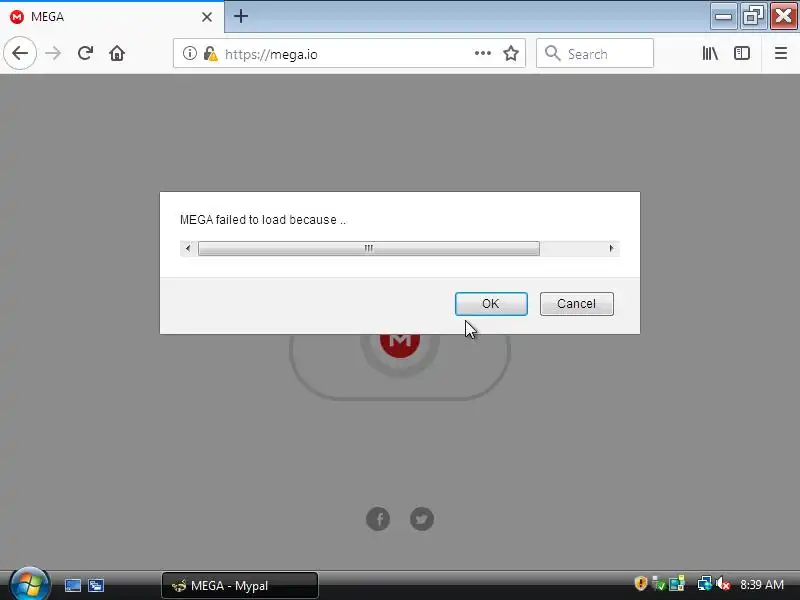Click the dialog's left scroll arrow
This screenshot has height=600, width=800.
[x=188, y=248]
